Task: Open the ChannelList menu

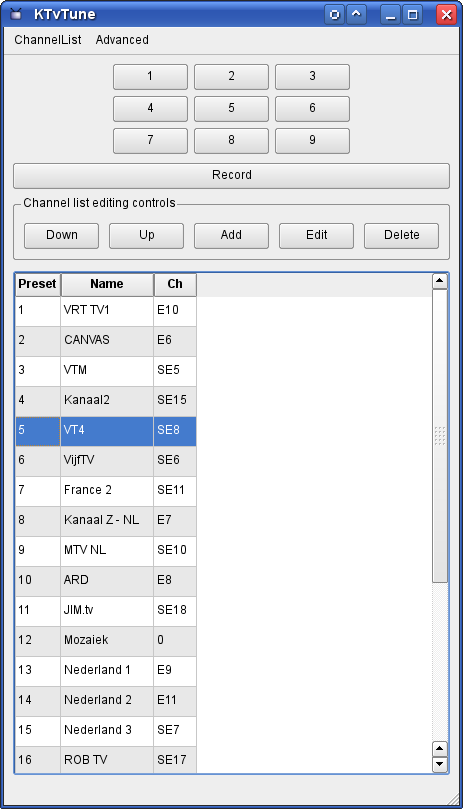Action: pyautogui.click(x=48, y=40)
